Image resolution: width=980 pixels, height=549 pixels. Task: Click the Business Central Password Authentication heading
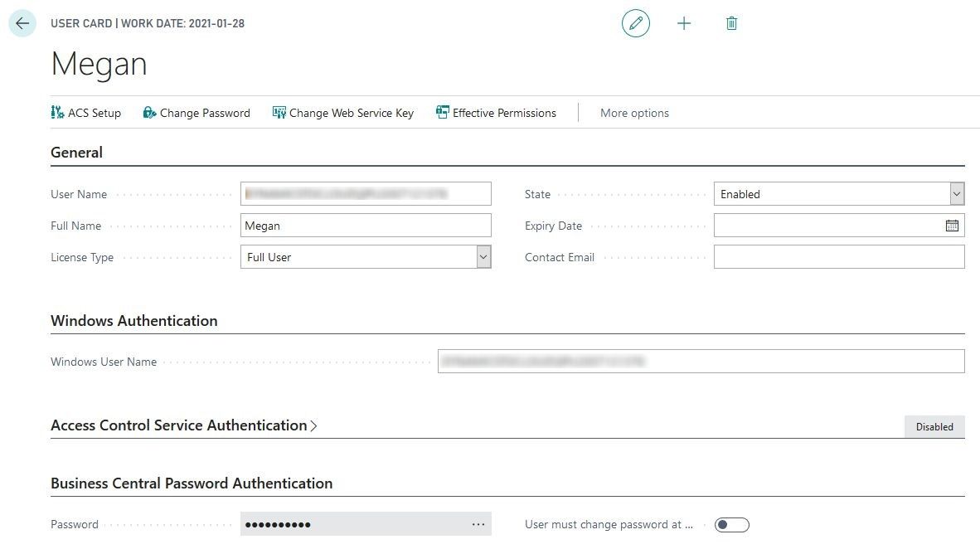click(192, 483)
